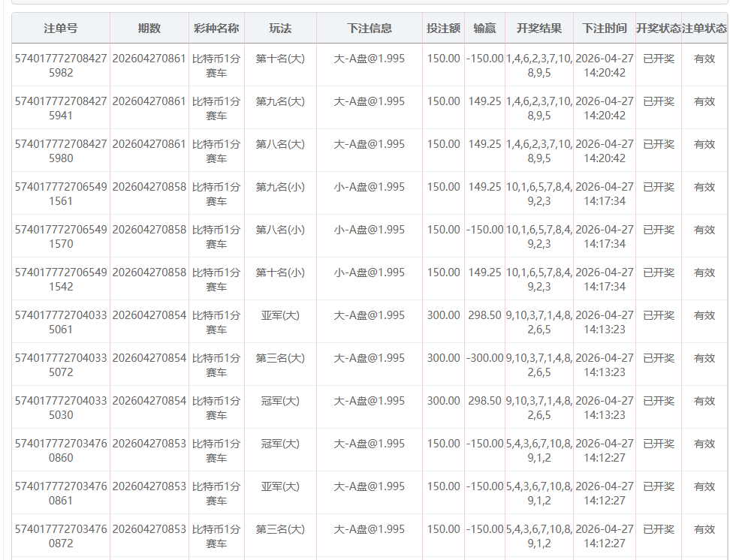This screenshot has width=730, height=560.
Task: Click the 第十名(大) bet type cell
Action: coord(280,59)
